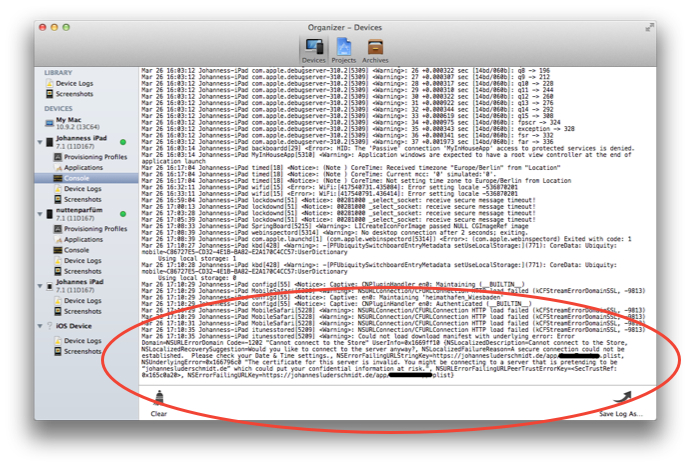Click the 'Cannot connect to the Store' log text

click(317, 343)
